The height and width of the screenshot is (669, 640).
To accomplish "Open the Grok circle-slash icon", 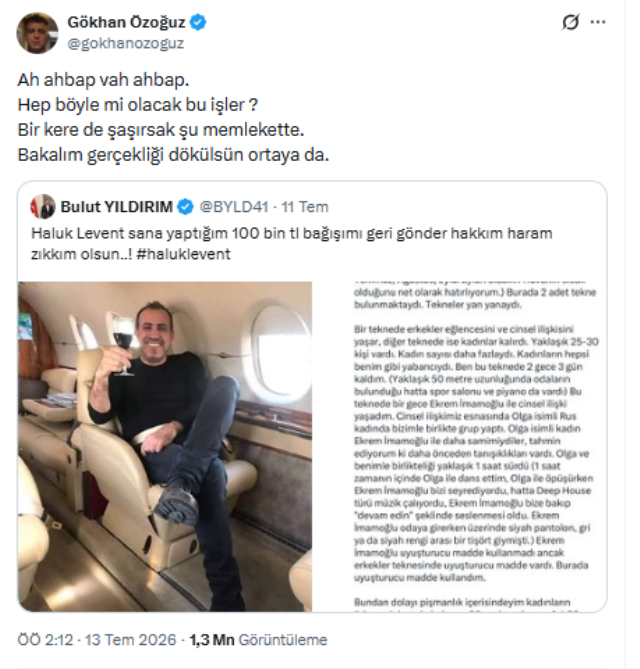I will (570, 22).
